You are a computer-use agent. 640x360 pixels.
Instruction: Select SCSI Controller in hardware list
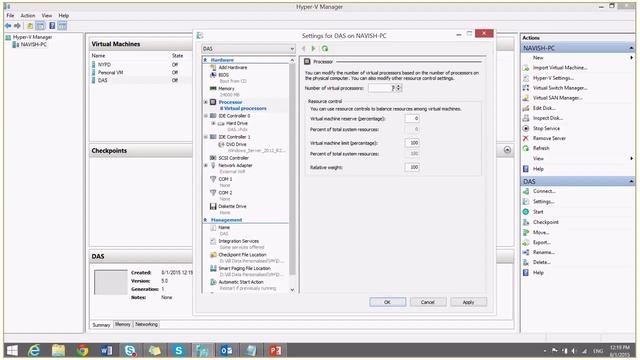point(233,158)
